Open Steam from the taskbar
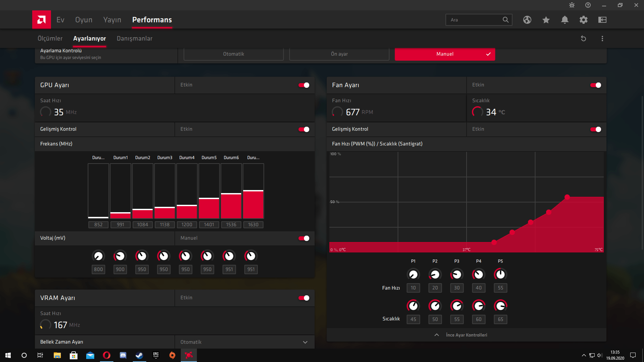This screenshot has width=644, height=362. [139, 355]
